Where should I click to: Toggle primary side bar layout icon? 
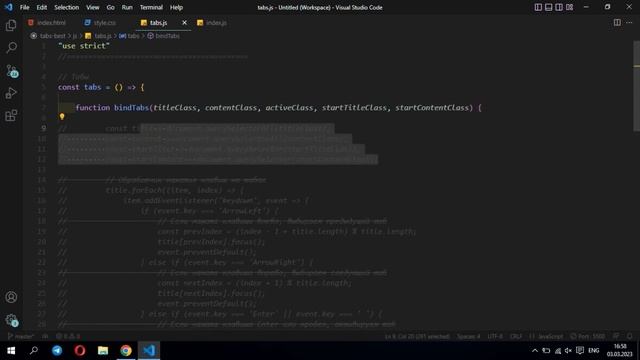[x=538, y=7]
